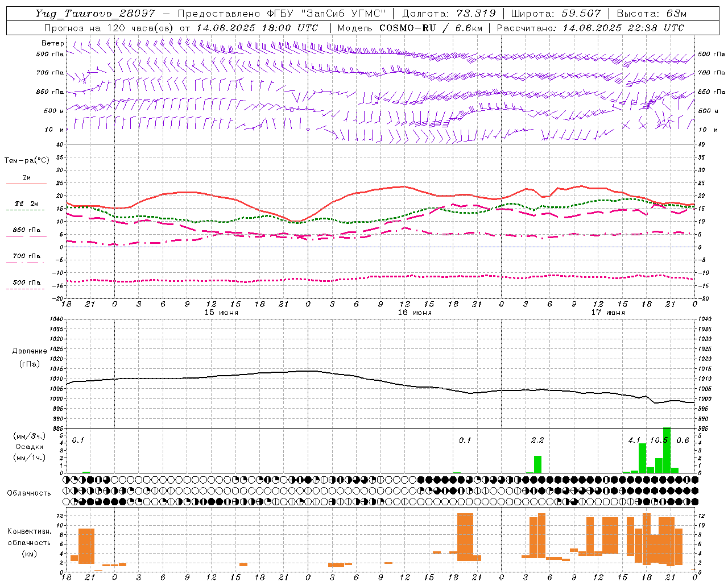Click the precipitation value 10.5
This screenshot has height=582, width=728.
coord(659,440)
